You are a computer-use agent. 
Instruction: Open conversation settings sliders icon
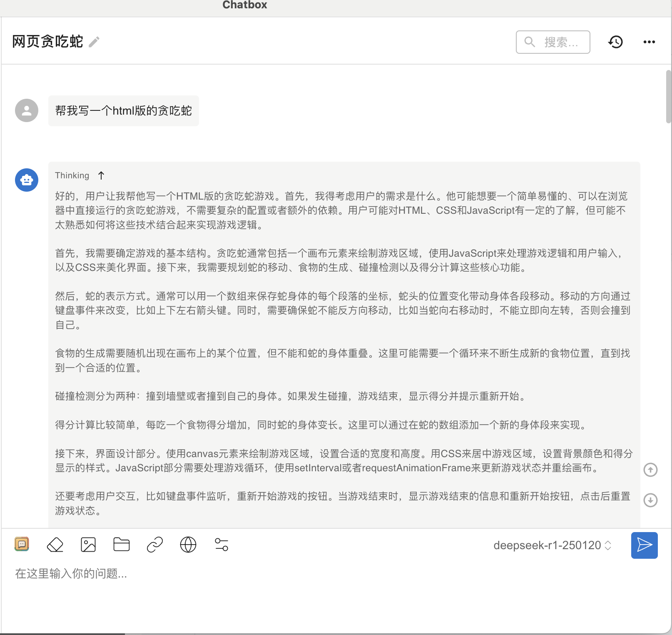point(222,545)
